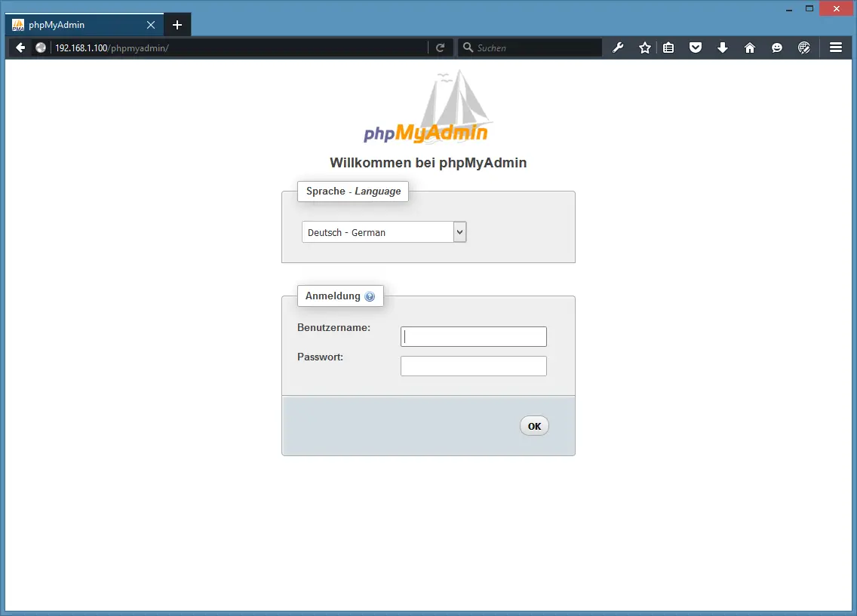Click the globe extension icon in toolbar
Screen dimensions: 857x616
[804, 48]
